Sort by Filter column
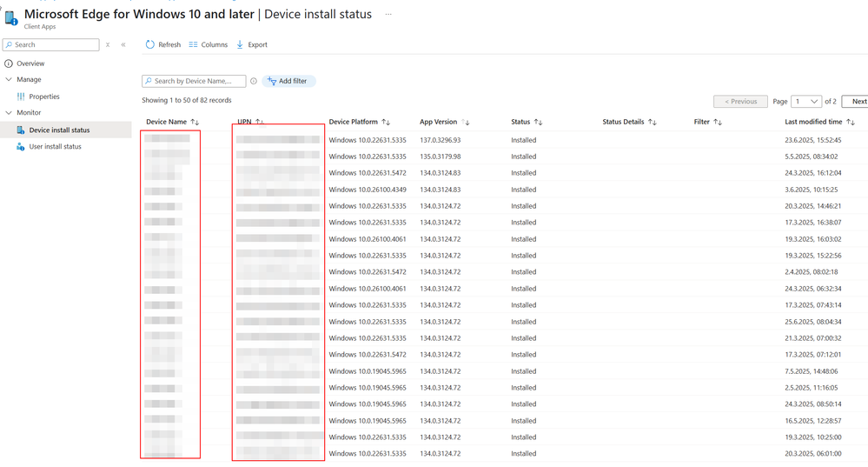The height and width of the screenshot is (467, 868). point(718,122)
